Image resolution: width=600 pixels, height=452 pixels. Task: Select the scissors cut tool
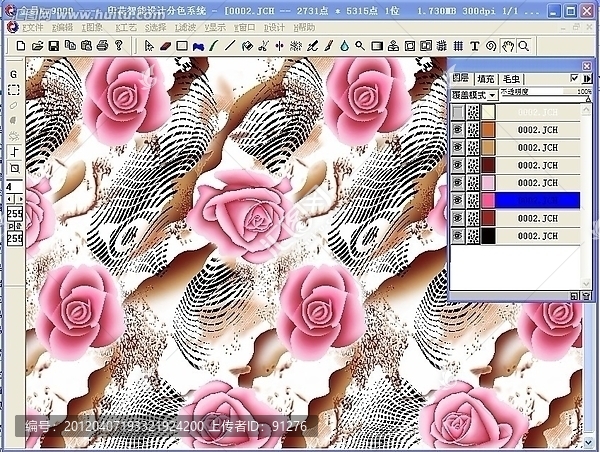[263, 46]
